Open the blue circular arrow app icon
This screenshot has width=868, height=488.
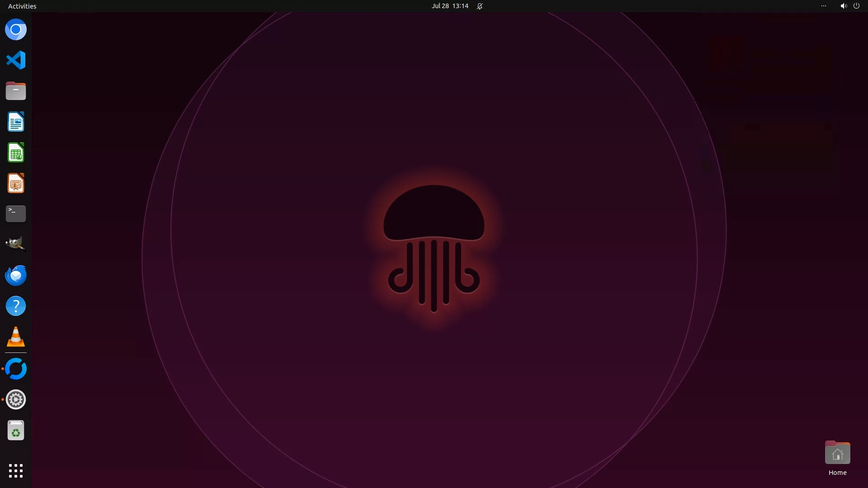pos(16,369)
